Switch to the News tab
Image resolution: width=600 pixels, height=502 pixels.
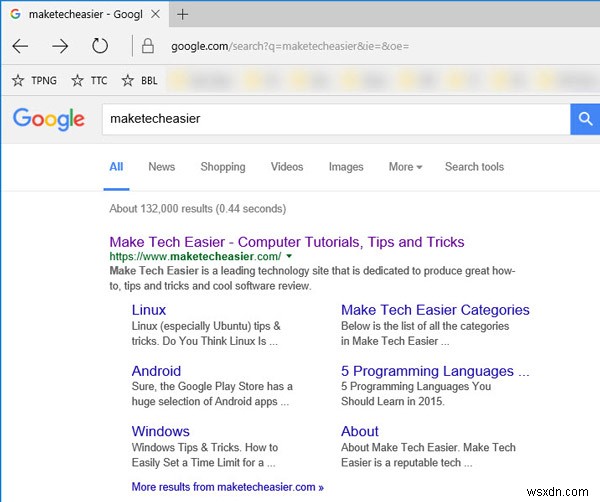tap(161, 167)
